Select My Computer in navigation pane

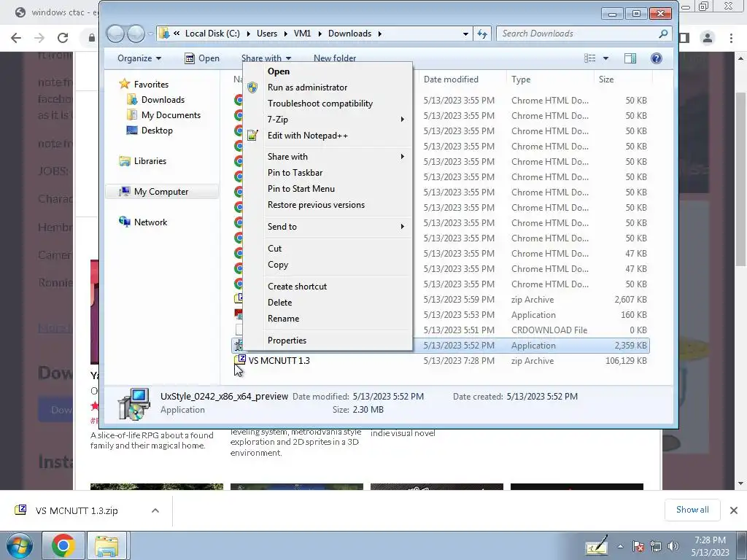point(161,192)
